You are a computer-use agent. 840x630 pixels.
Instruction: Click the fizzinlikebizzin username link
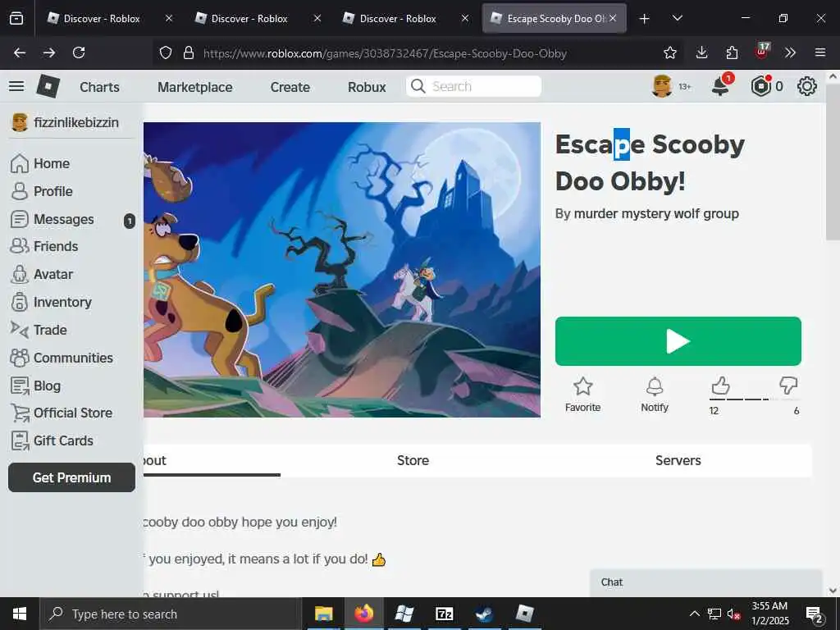[76, 123]
